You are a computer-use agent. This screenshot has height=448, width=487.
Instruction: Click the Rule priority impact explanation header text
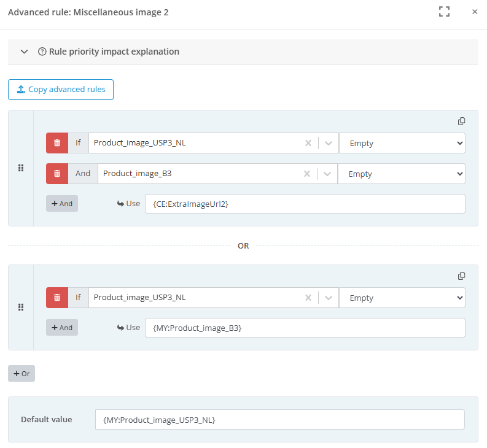(x=114, y=52)
